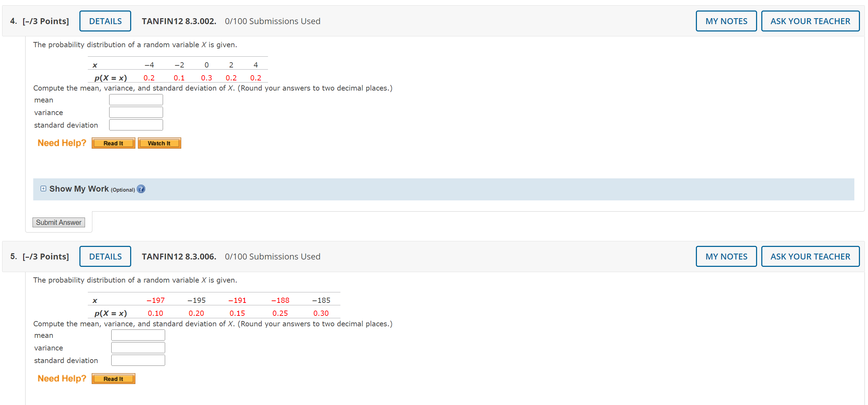This screenshot has height=405, width=868.
Task: Focus the variance field in question 5
Action: click(138, 348)
